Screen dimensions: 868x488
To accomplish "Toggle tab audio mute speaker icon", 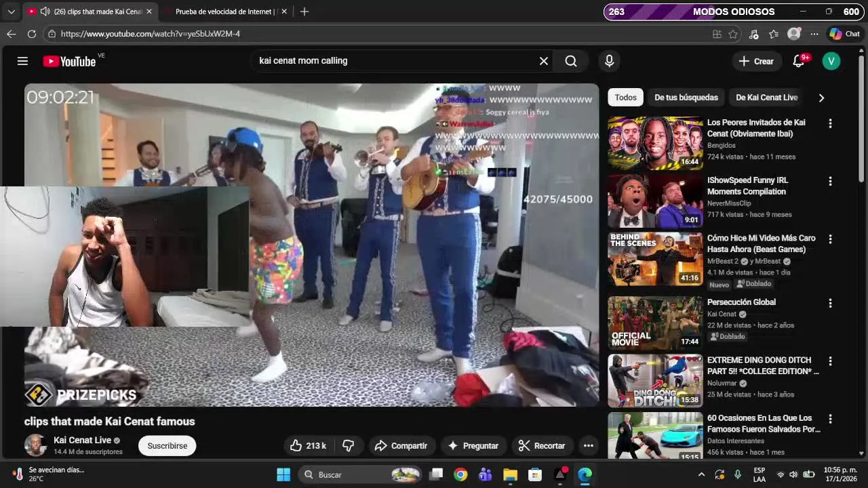I will (45, 12).
